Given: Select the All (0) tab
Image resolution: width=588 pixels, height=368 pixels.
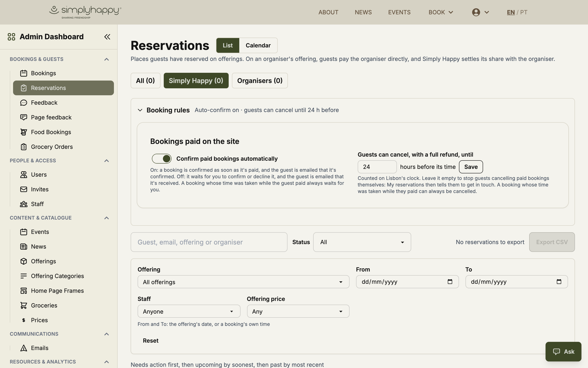Looking at the screenshot, I should pyautogui.click(x=145, y=81).
